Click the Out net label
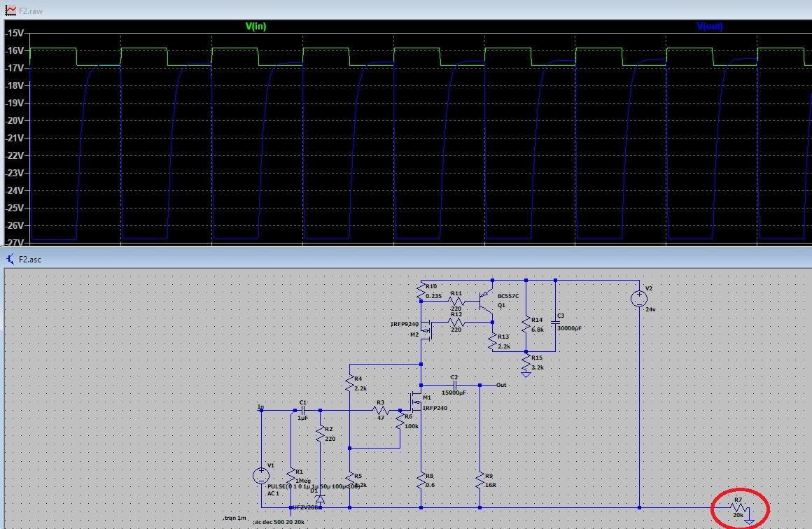This screenshot has width=812, height=529. click(501, 385)
